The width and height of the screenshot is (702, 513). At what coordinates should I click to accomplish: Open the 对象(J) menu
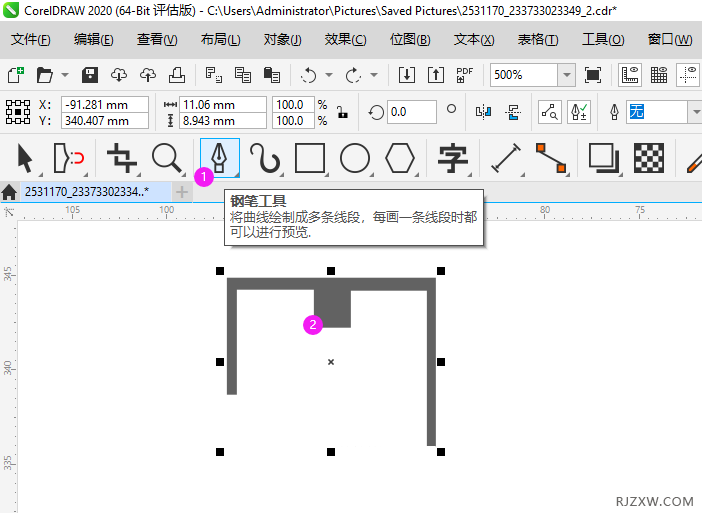click(x=283, y=40)
